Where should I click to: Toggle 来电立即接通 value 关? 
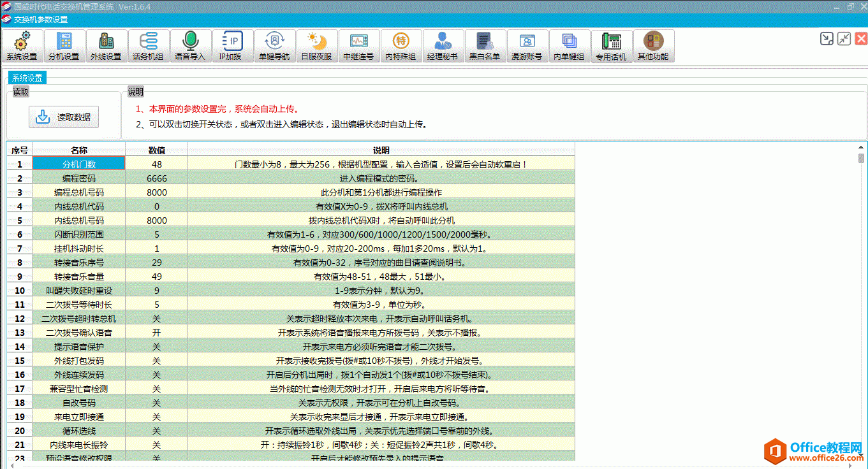click(x=156, y=417)
